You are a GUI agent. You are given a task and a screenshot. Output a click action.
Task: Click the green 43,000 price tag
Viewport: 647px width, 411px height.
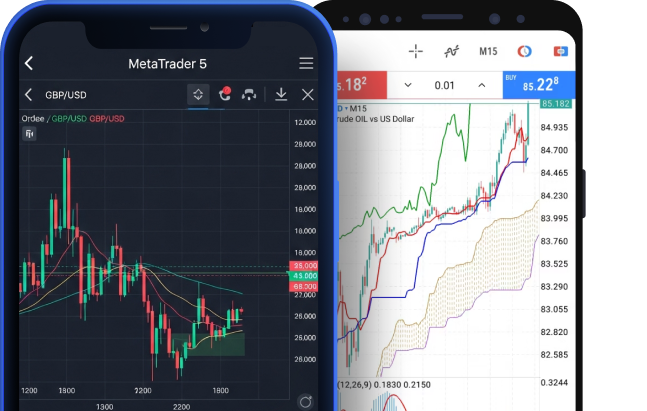[304, 276]
